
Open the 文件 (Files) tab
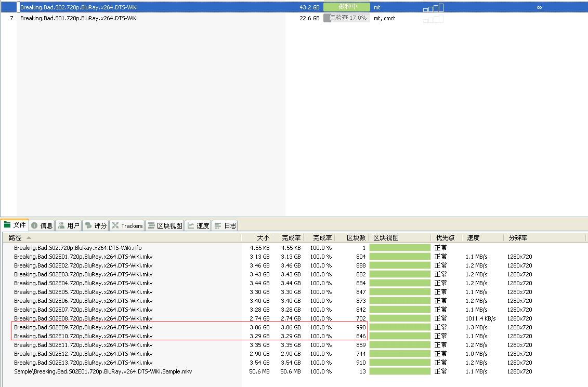(x=15, y=225)
